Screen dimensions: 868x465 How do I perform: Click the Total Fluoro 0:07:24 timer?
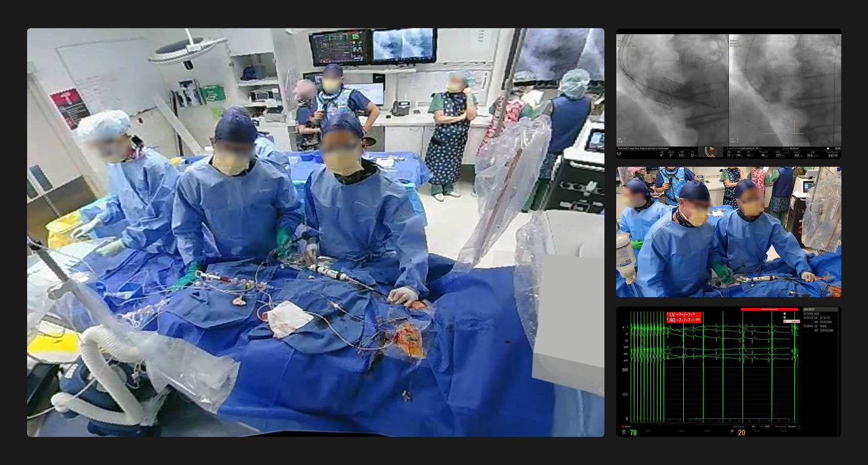[x=833, y=153]
